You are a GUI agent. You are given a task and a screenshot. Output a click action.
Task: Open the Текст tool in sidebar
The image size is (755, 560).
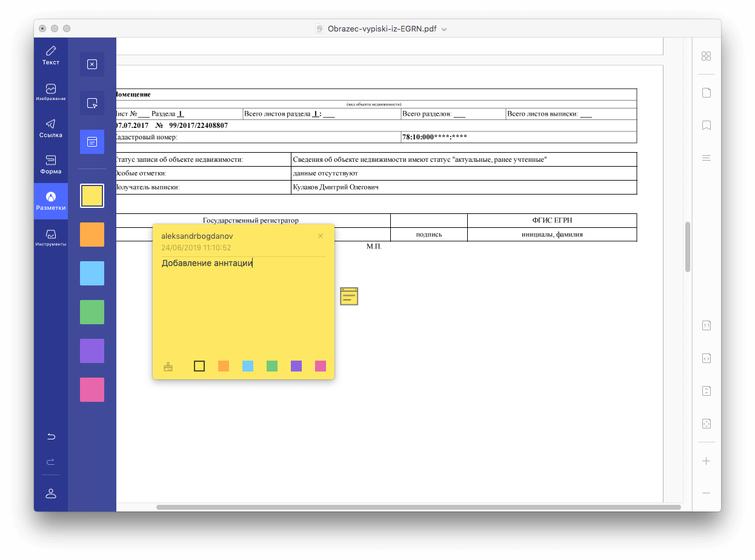tap(51, 55)
